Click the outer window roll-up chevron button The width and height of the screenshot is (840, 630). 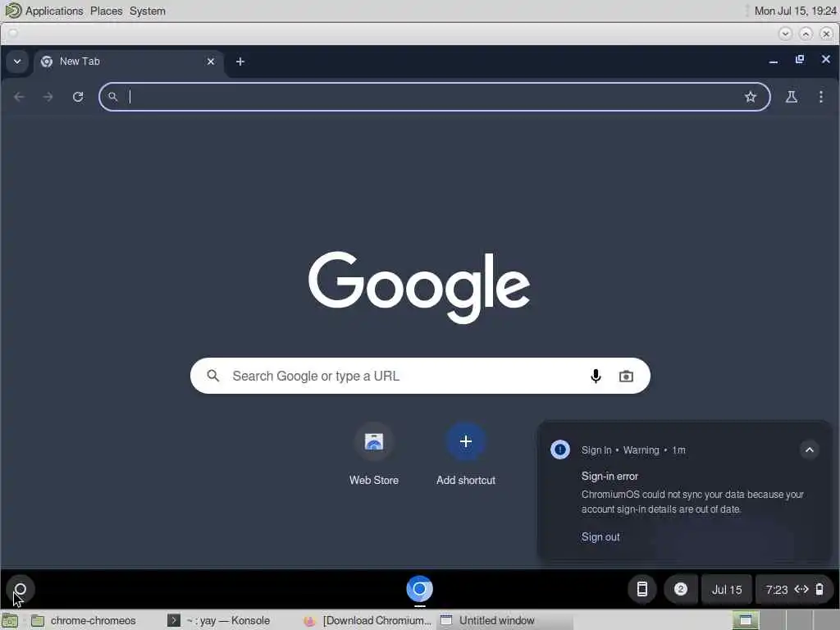click(x=806, y=34)
